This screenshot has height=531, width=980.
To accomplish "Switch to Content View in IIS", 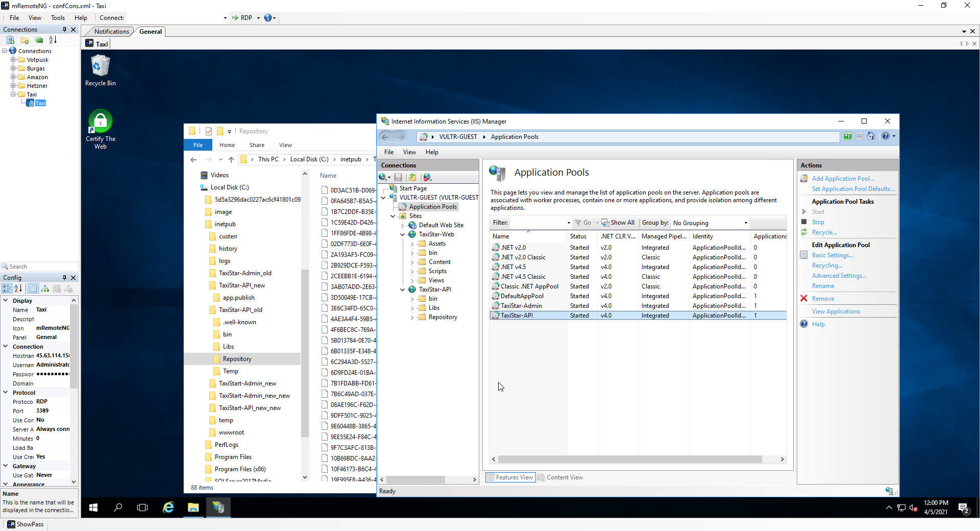I will (560, 477).
